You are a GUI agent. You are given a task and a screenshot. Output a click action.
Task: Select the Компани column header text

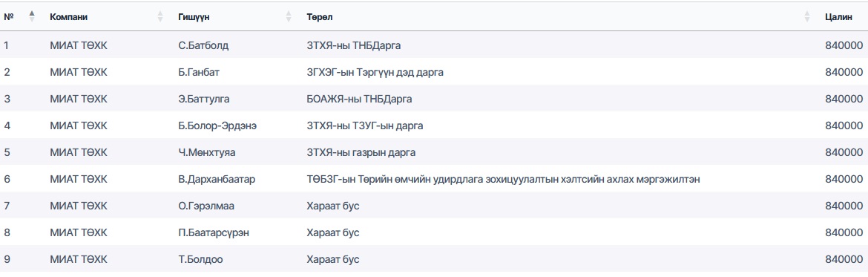pyautogui.click(x=69, y=17)
